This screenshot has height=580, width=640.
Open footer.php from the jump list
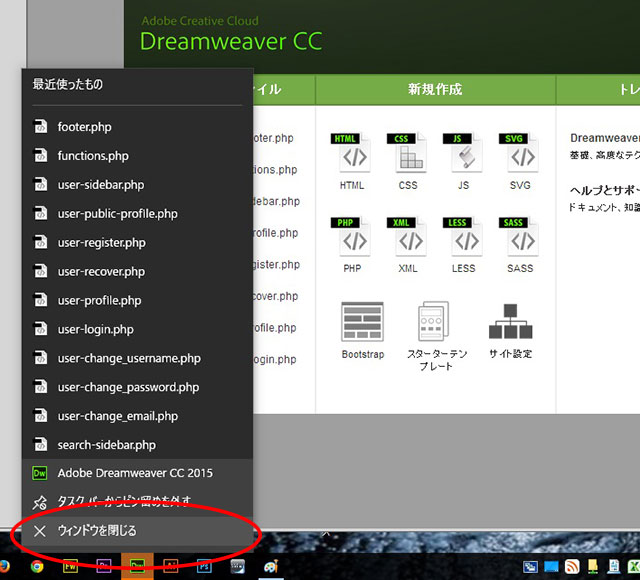point(138,127)
